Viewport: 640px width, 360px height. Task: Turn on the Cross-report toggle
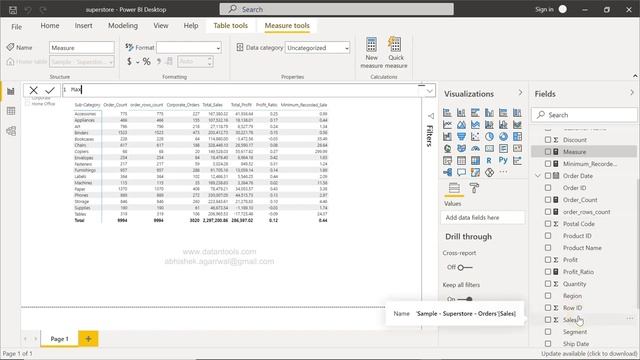464,267
